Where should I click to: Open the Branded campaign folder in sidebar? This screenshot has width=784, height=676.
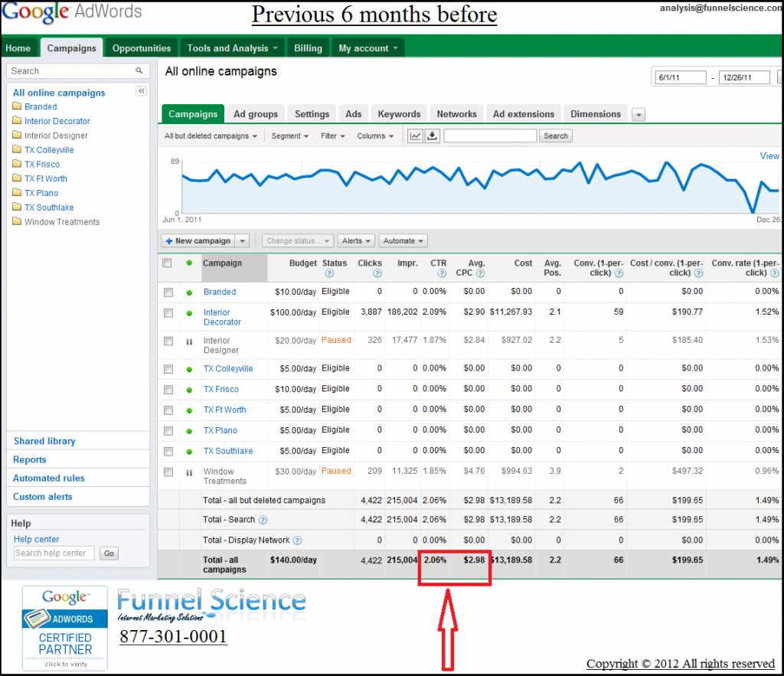pos(40,107)
